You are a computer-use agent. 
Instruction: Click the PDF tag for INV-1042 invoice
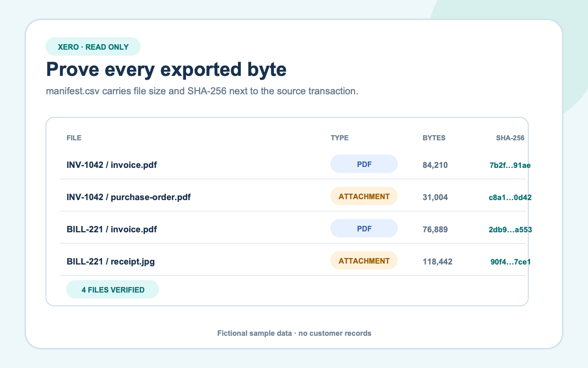tap(364, 164)
